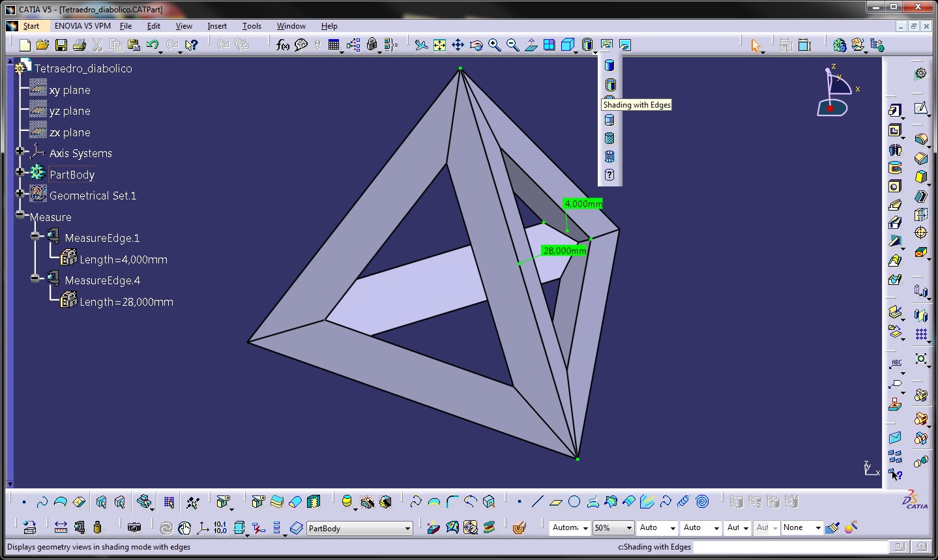This screenshot has height=560, width=938.
Task: Click the command input field in status bar
Action: tap(790, 547)
